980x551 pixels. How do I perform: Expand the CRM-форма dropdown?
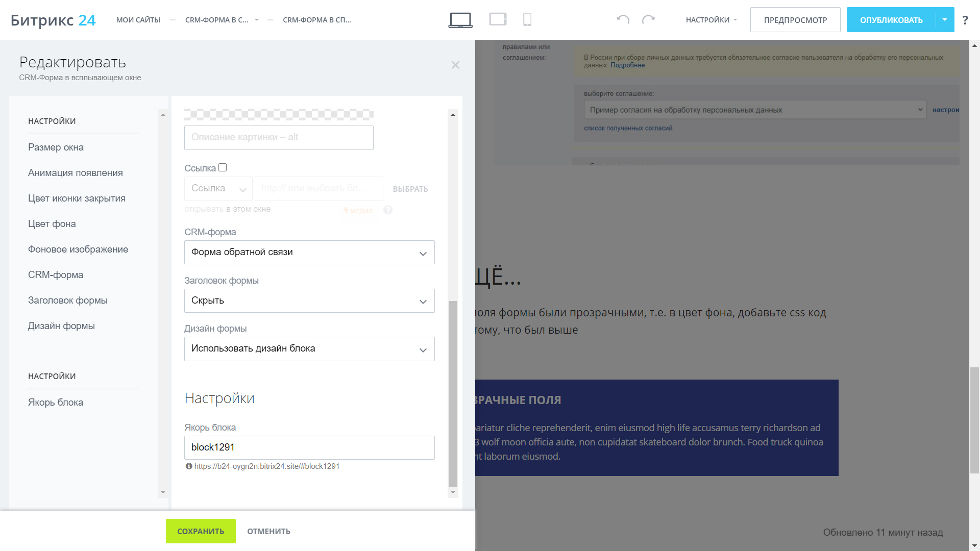[x=422, y=252]
